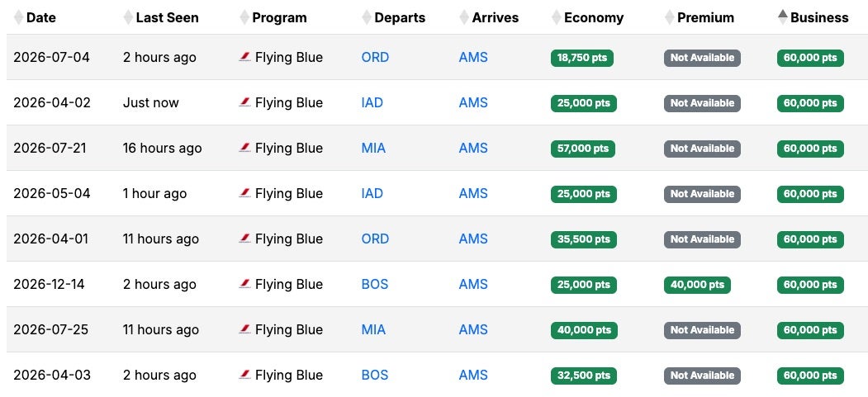Screen dimensions: 868x397
Task: Click the sort icon next to Arrives
Action: [x=464, y=17]
